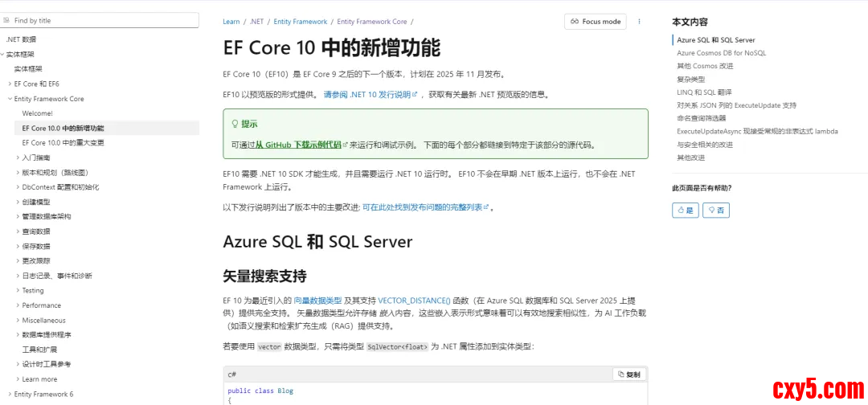The height and width of the screenshot is (405, 868).
Task: Open EF Core 10.0 中的重大变更 page
Action: 63,143
